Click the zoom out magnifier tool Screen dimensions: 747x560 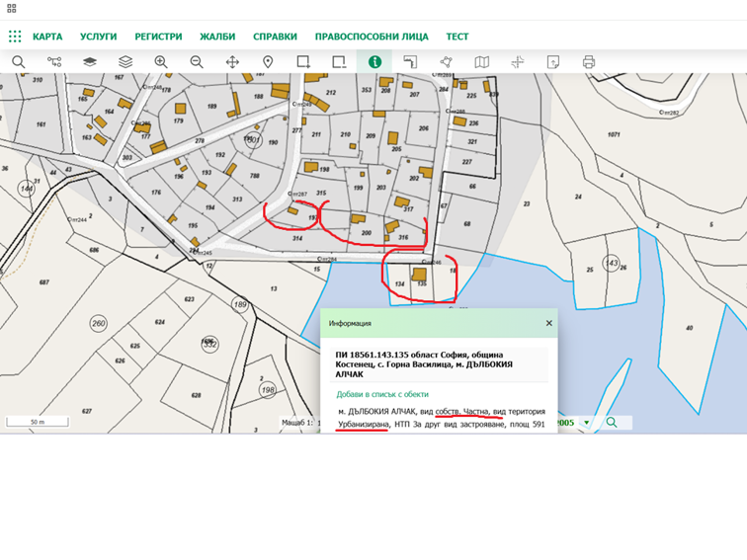pos(197,62)
